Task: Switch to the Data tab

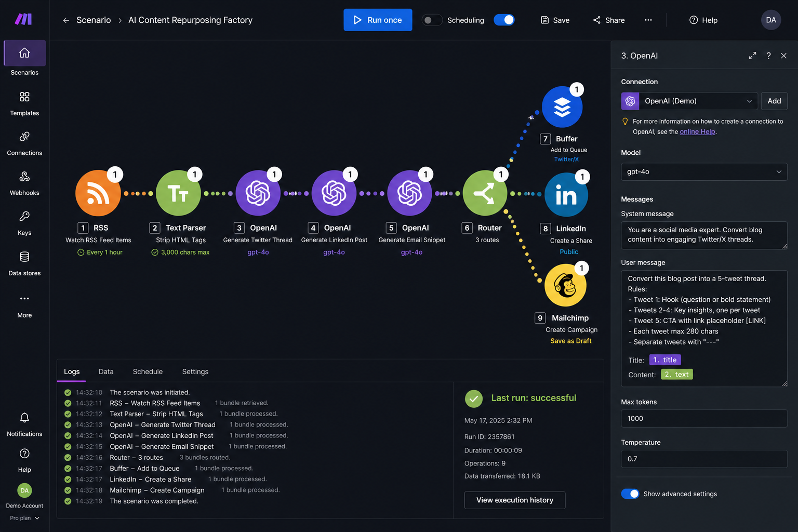Action: click(x=106, y=371)
